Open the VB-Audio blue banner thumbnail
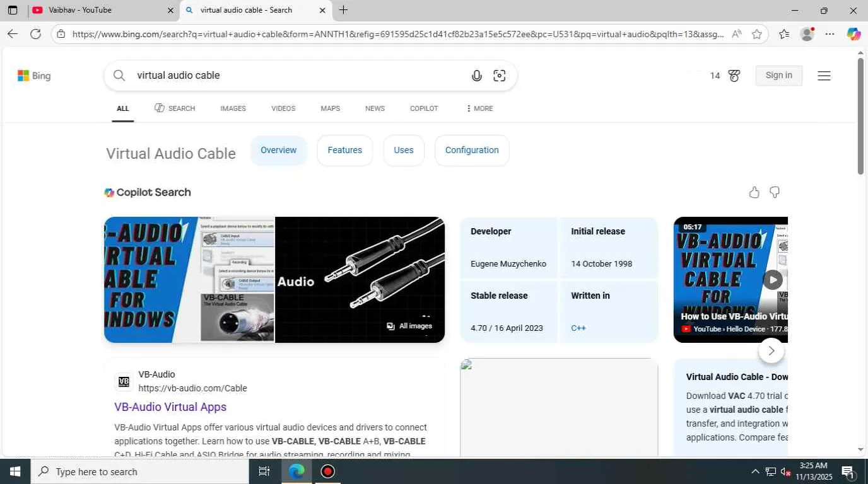 [189, 280]
